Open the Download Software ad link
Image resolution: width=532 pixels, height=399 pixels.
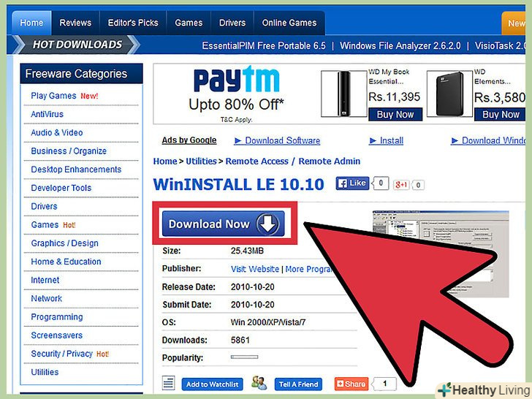[x=277, y=140]
